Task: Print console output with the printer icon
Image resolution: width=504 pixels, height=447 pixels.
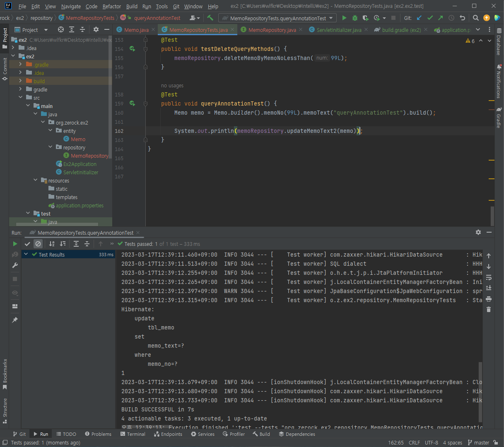Action: 489,299
